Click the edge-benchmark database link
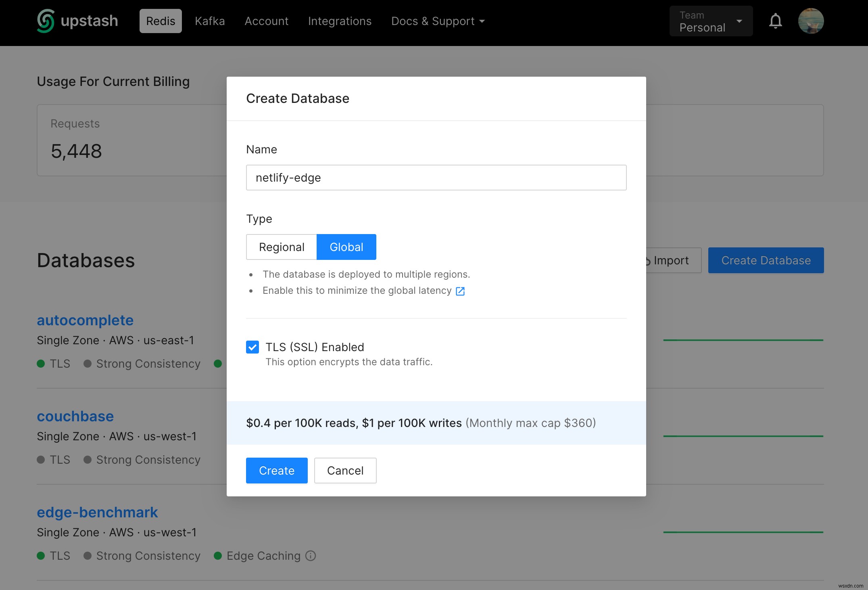Viewport: 868px width, 590px height. pos(97,512)
